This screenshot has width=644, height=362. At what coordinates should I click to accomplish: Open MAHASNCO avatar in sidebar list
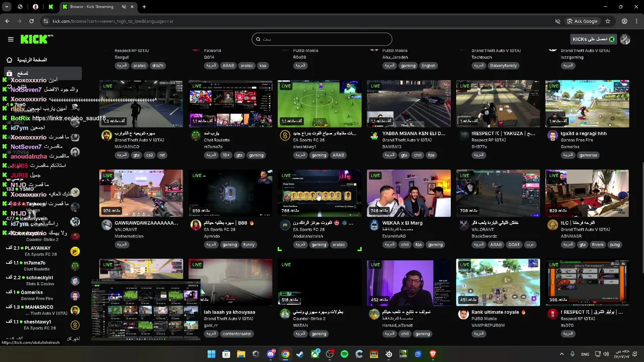tap(75, 310)
